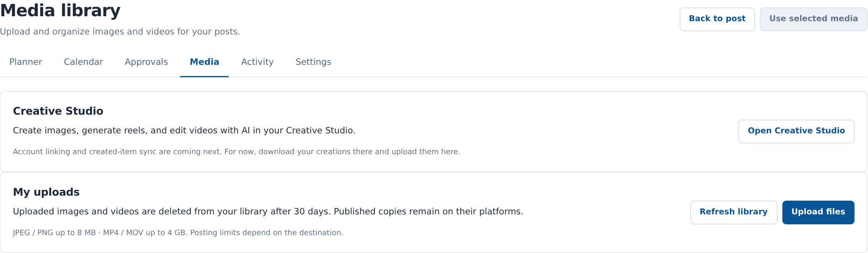Click the Media library heading

coord(60,11)
